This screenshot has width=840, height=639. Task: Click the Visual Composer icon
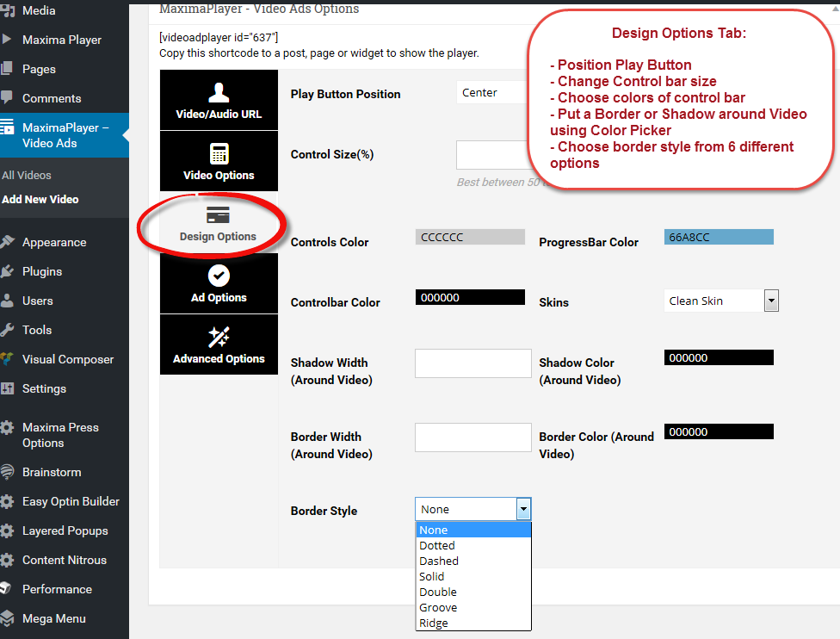point(7,358)
